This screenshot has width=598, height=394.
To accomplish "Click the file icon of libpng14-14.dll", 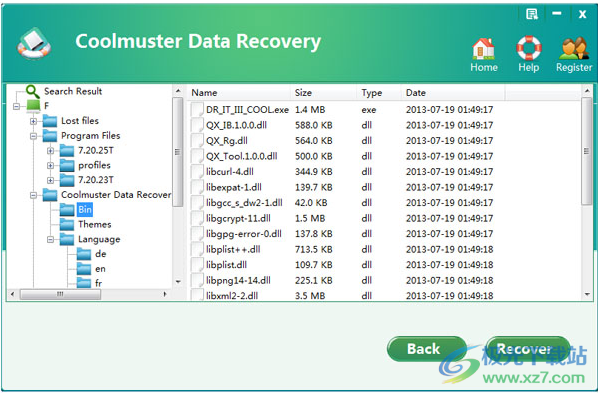I will [197, 280].
